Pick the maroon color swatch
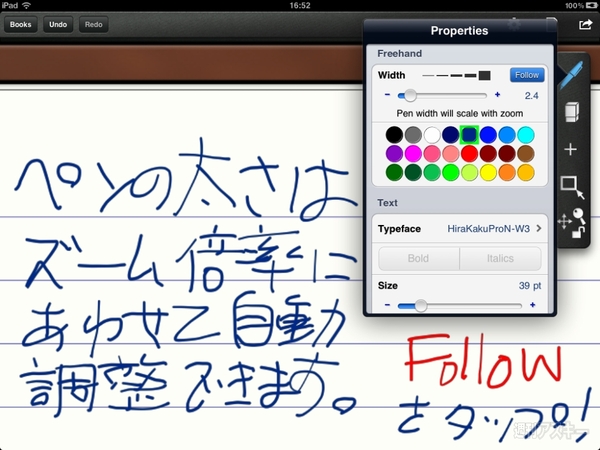Image resolution: width=600 pixels, height=450 pixels. [x=507, y=154]
